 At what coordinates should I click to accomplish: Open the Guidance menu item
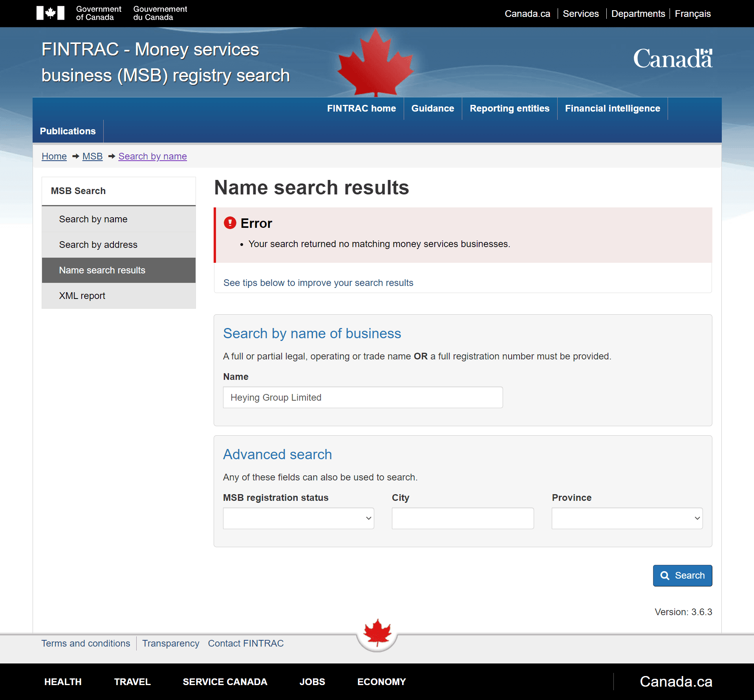(432, 108)
